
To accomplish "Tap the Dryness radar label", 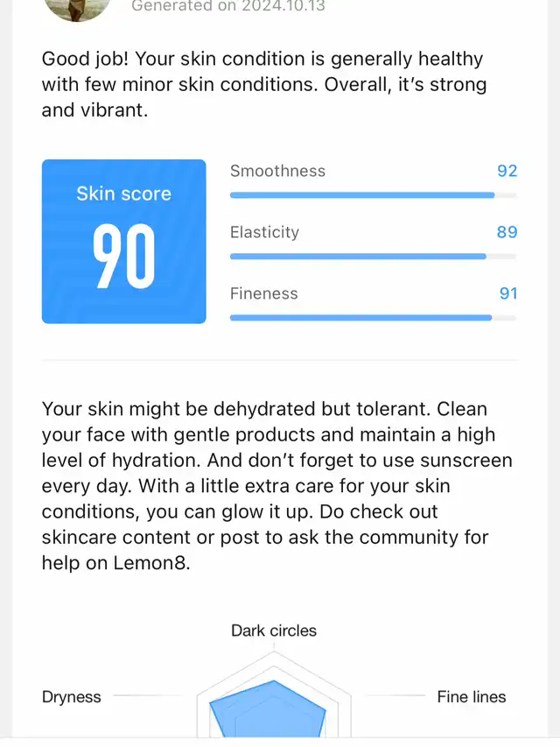I will (x=72, y=697).
